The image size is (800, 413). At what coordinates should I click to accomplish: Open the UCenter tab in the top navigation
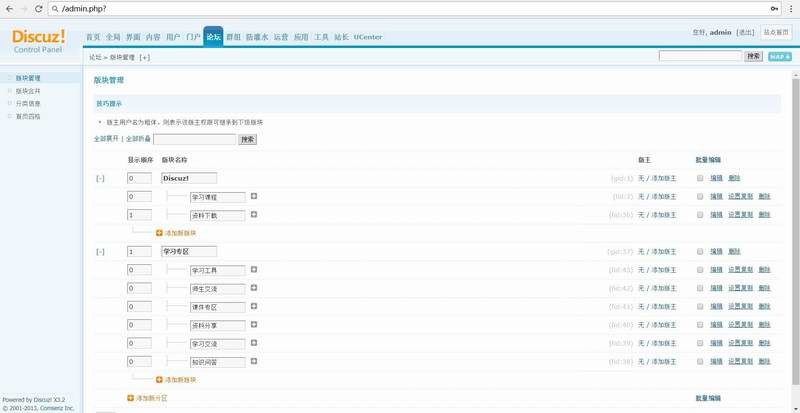367,37
